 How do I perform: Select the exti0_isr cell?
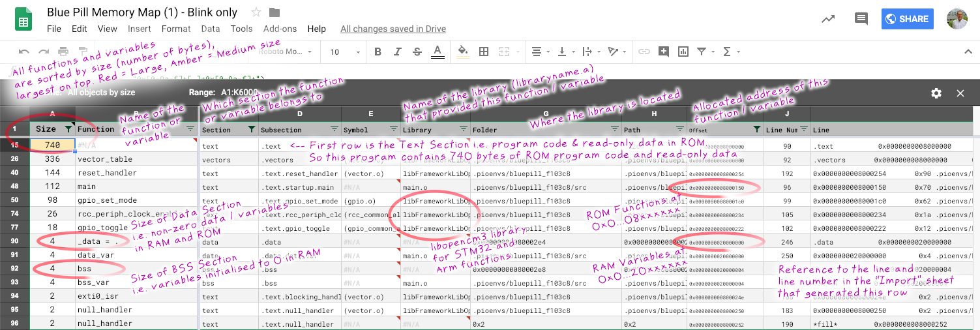point(137,296)
